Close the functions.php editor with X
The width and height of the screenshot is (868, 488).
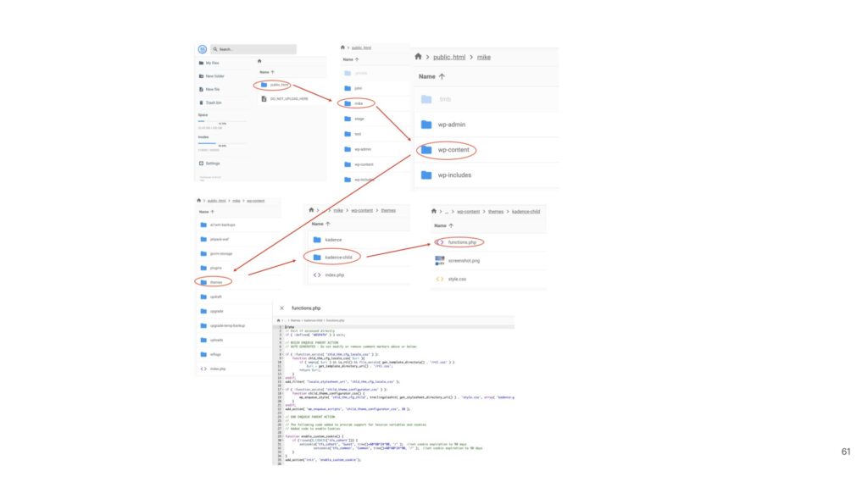tap(281, 308)
